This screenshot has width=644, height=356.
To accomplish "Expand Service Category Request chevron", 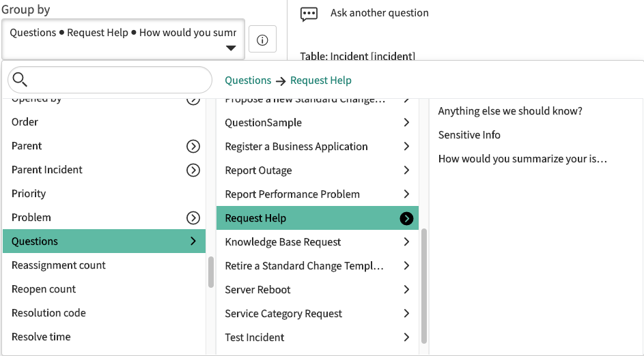I will coord(406,313).
